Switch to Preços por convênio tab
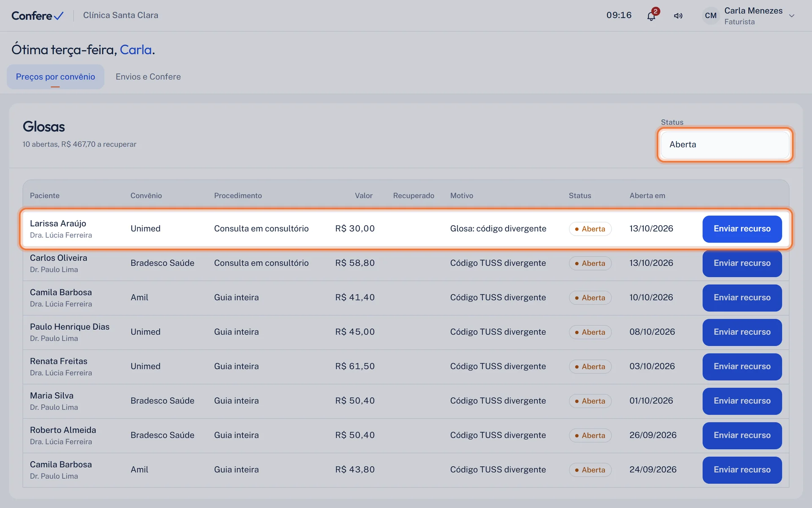The width and height of the screenshot is (812, 508). (55, 77)
